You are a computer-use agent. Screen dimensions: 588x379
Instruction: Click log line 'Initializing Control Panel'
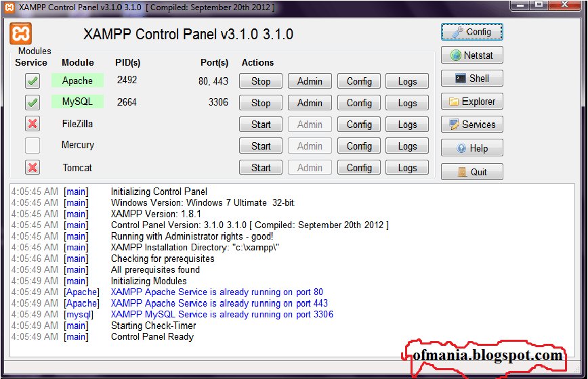(x=159, y=192)
